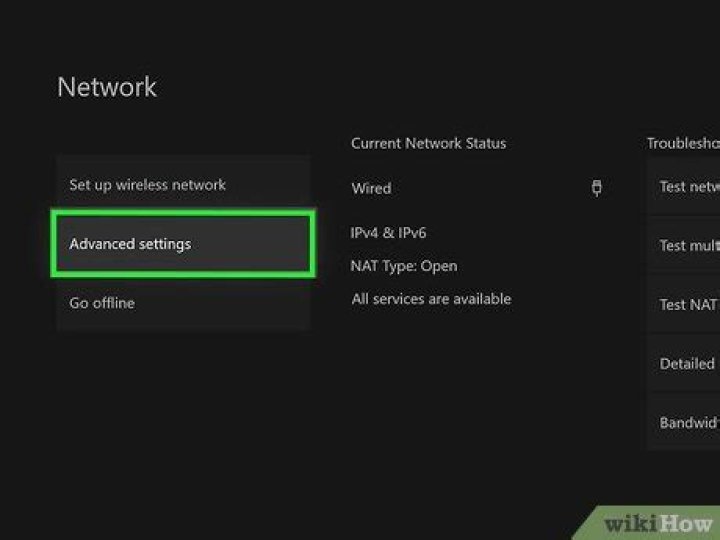Click the Troubleshooting section heading
720x540 pixels.
683,143
